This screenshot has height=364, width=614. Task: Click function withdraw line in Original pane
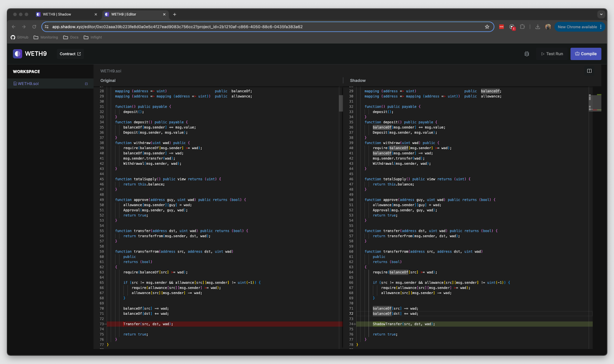[152, 143]
